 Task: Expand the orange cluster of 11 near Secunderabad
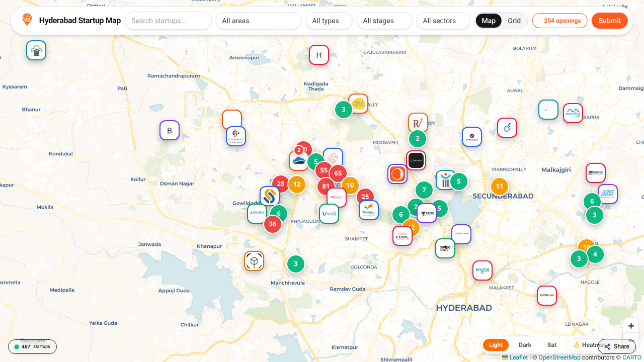click(500, 187)
